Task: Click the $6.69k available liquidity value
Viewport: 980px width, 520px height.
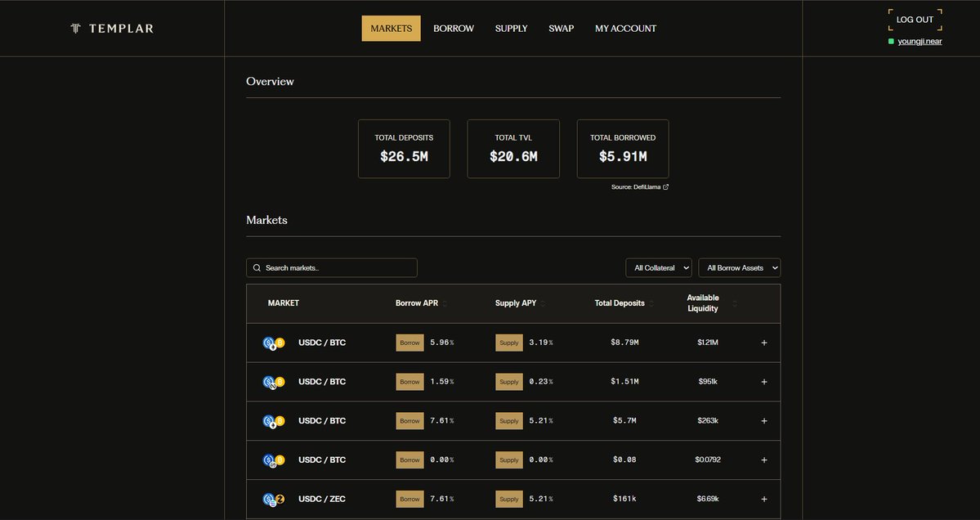Action: tap(708, 499)
